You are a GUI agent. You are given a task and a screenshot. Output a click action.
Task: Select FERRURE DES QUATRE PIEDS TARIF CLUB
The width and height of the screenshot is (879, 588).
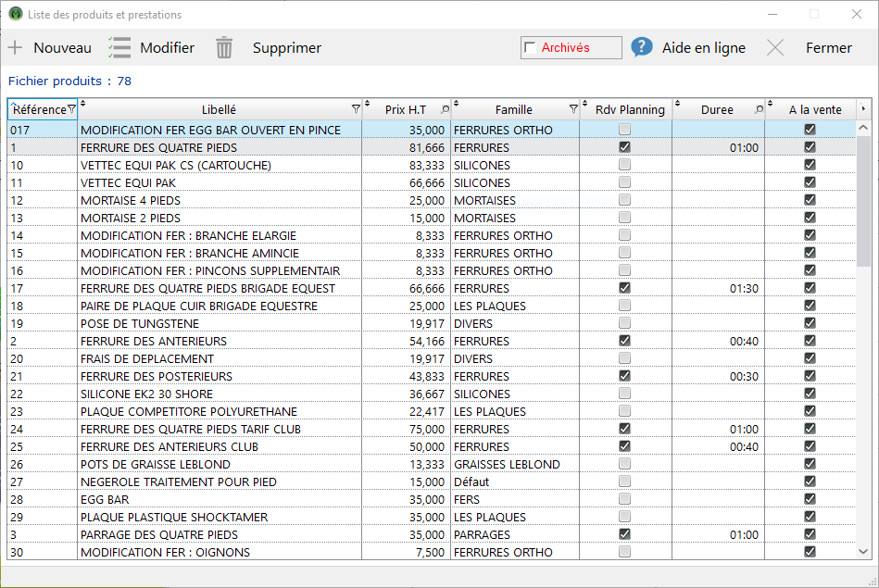pyautogui.click(x=432, y=428)
